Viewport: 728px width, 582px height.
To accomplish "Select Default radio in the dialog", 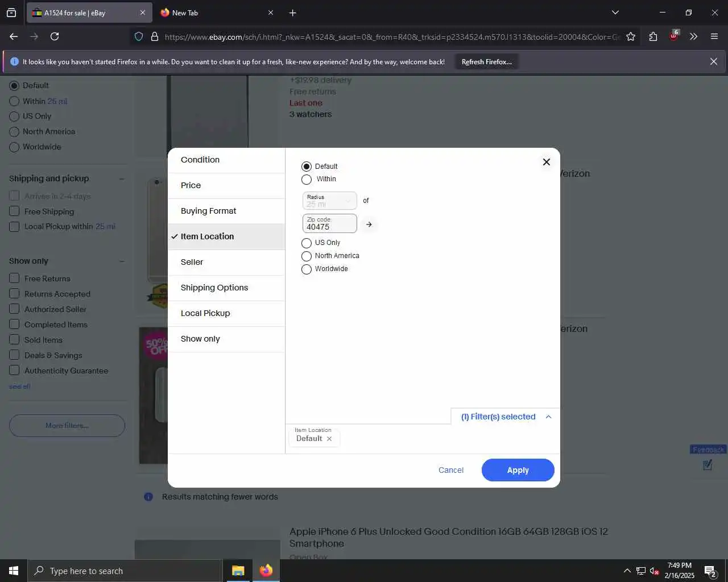I will click(x=307, y=167).
